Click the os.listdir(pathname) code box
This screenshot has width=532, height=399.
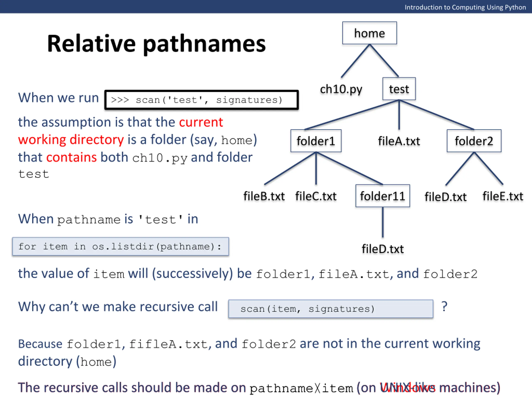point(121,246)
